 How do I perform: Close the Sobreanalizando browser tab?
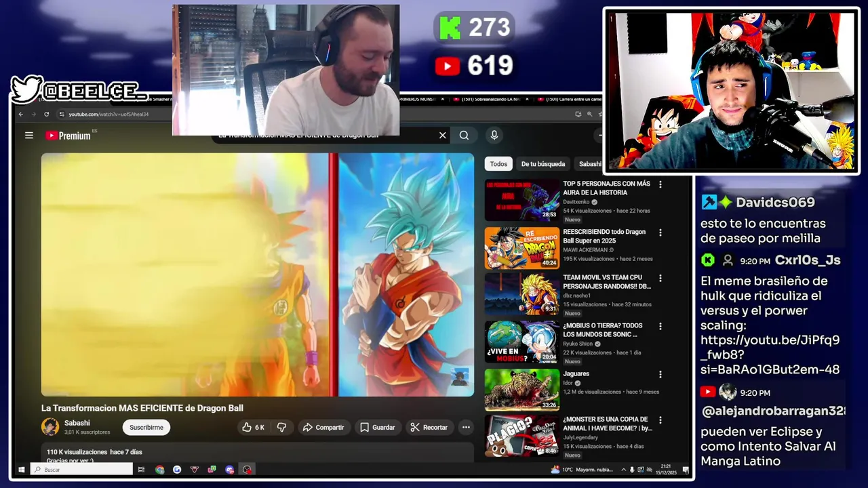click(x=526, y=100)
